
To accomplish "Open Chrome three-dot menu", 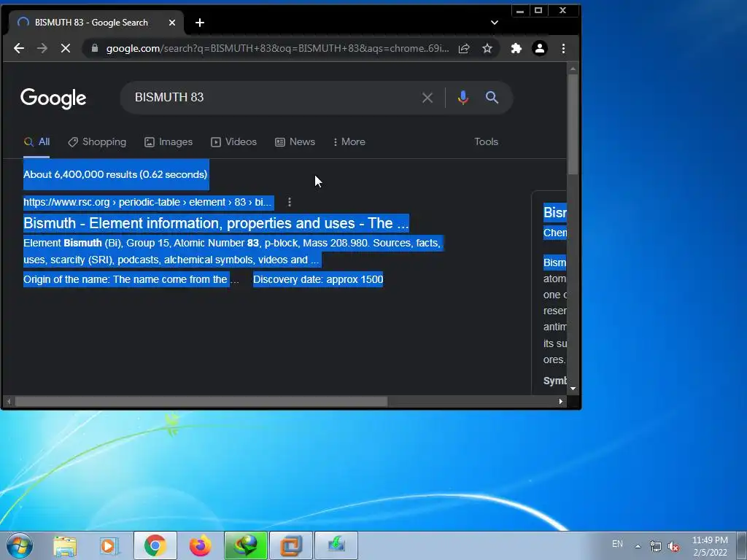I will click(564, 48).
